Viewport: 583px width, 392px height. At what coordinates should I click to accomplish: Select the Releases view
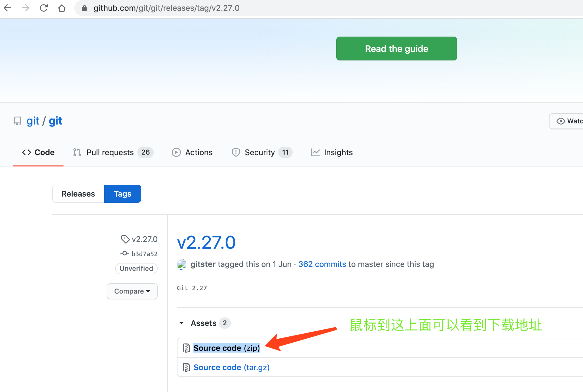78,193
